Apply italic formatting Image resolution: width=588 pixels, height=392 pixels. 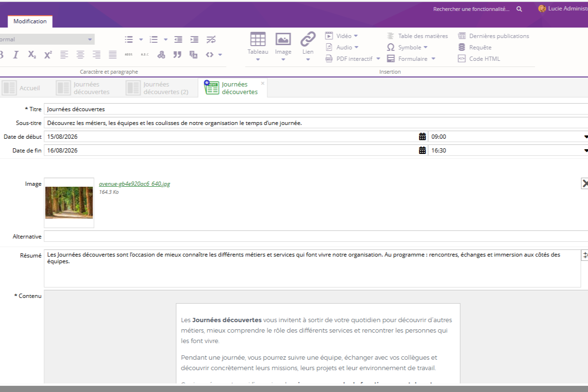(16, 55)
